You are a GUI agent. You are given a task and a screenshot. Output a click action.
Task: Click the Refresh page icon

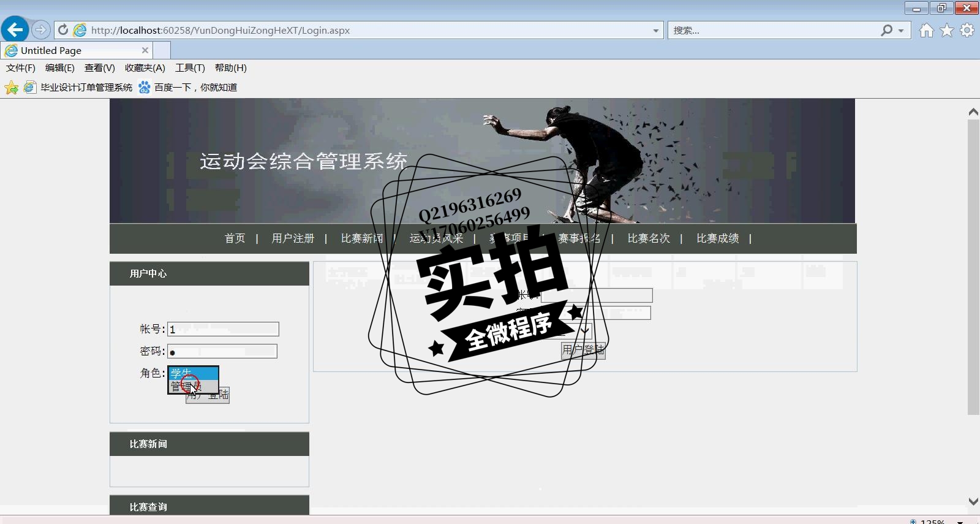pyautogui.click(x=63, y=30)
